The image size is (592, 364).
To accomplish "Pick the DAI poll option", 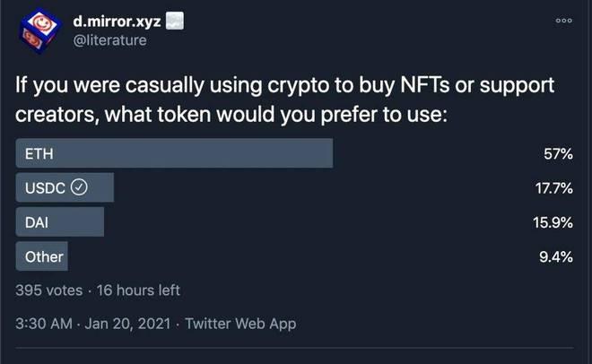I will pos(36,222).
